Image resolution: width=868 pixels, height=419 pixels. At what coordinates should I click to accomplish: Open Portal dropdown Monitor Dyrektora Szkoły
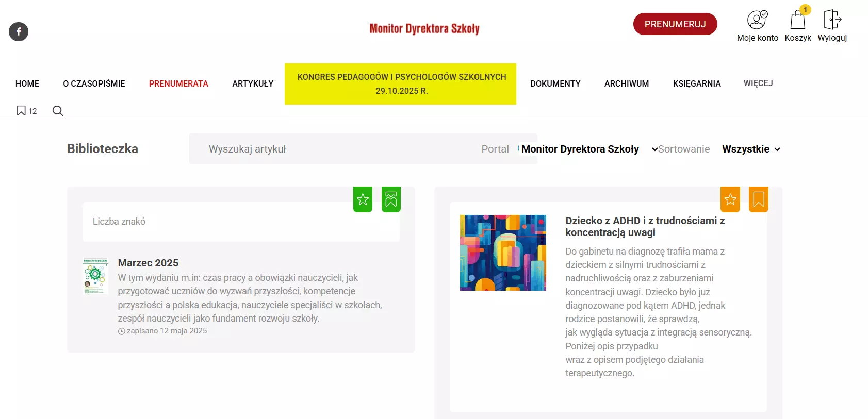point(589,149)
